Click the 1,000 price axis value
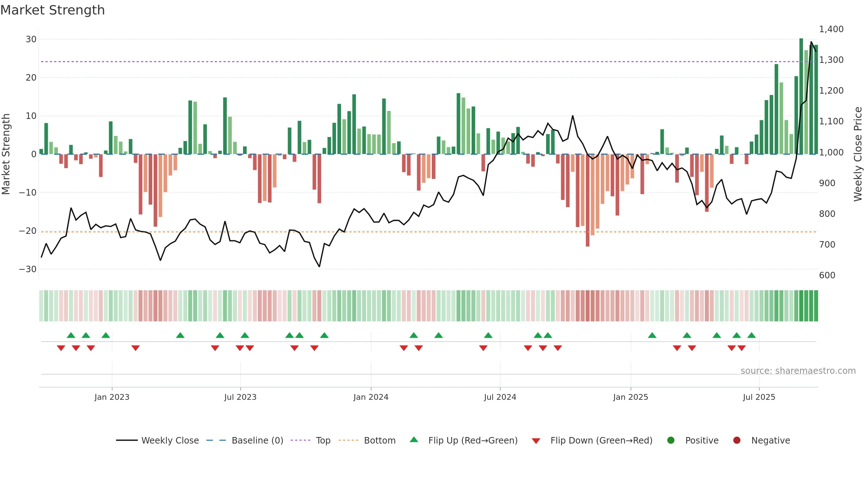The height and width of the screenshot is (488, 868). (x=831, y=152)
